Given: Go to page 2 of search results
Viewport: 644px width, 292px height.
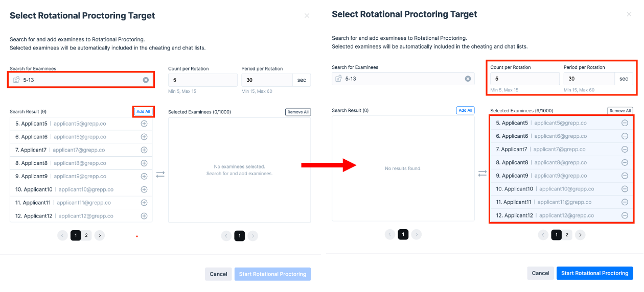Looking at the screenshot, I should point(86,235).
